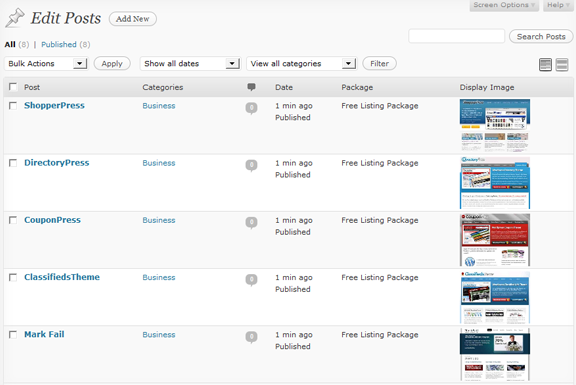This screenshot has height=385, width=576.
Task: Click Published status in Mark Fail row
Action: [x=293, y=346]
